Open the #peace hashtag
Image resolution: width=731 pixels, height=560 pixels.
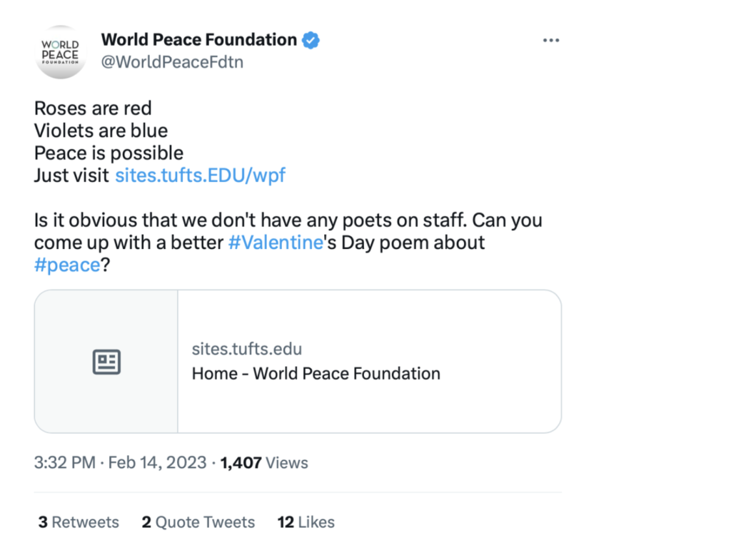coord(67,265)
